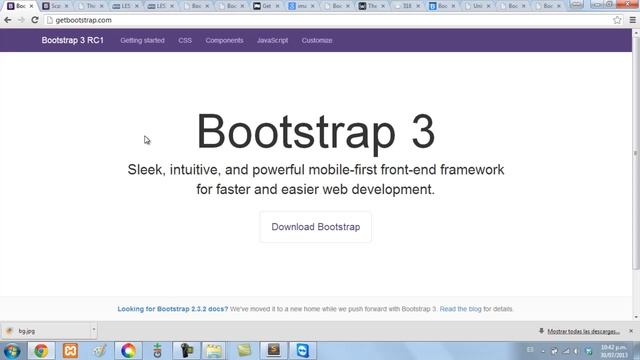The height and width of the screenshot is (360, 640).
Task: Open Sublime Text from the taskbar
Action: [x=273, y=351]
